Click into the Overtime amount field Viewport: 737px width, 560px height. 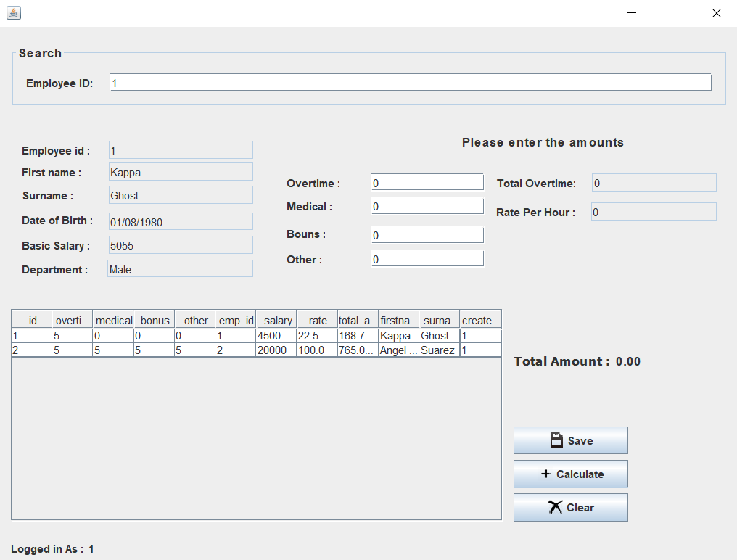[427, 182]
